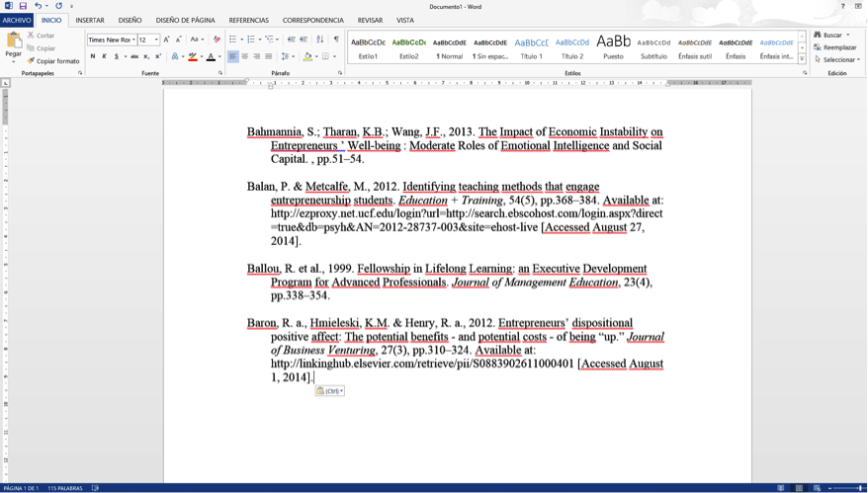Click the text highlight color button
868x493 pixels.
(x=193, y=56)
